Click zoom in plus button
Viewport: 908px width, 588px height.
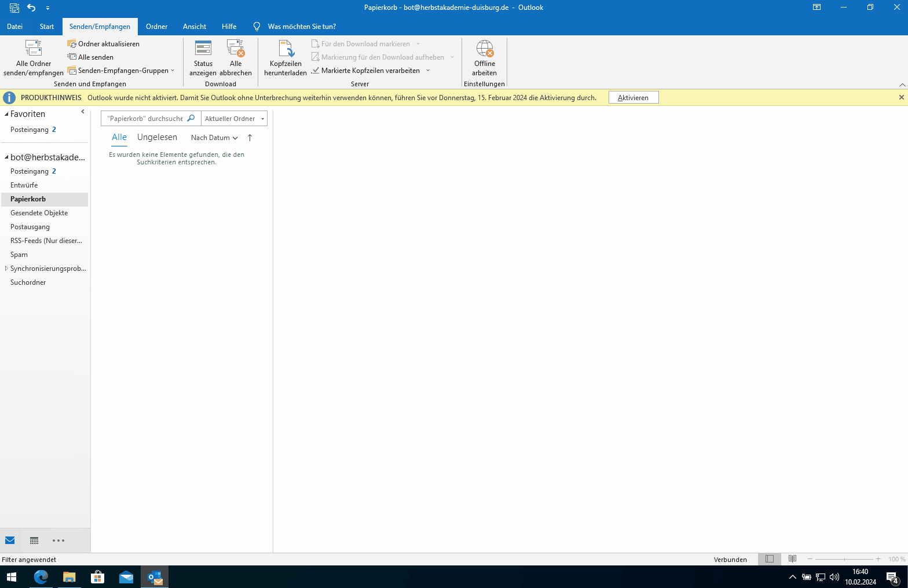[x=878, y=559]
